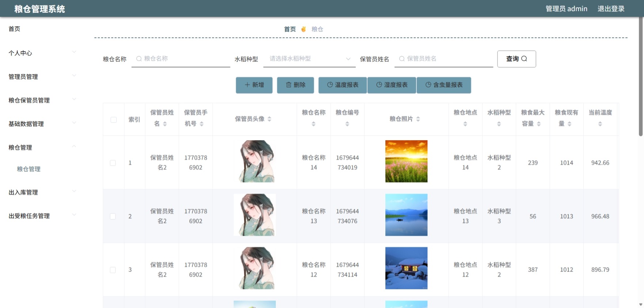
Task: Focus the 粮仓名称 search input
Action: click(x=181, y=59)
